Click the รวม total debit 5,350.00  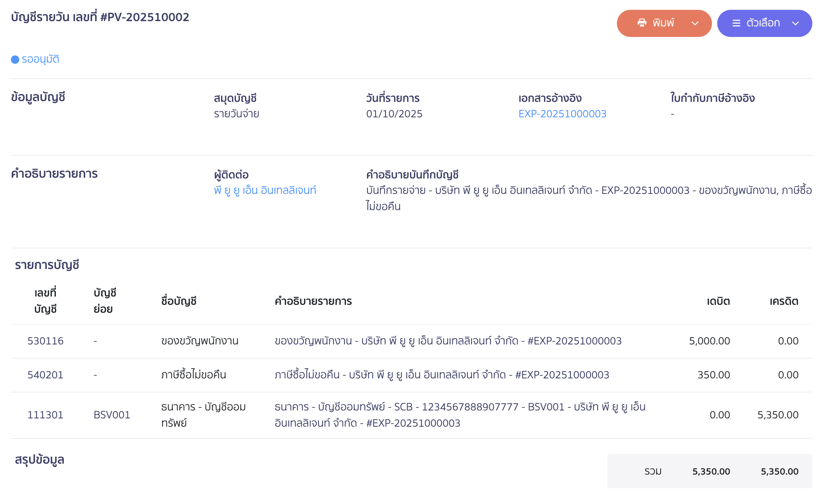[x=711, y=472]
